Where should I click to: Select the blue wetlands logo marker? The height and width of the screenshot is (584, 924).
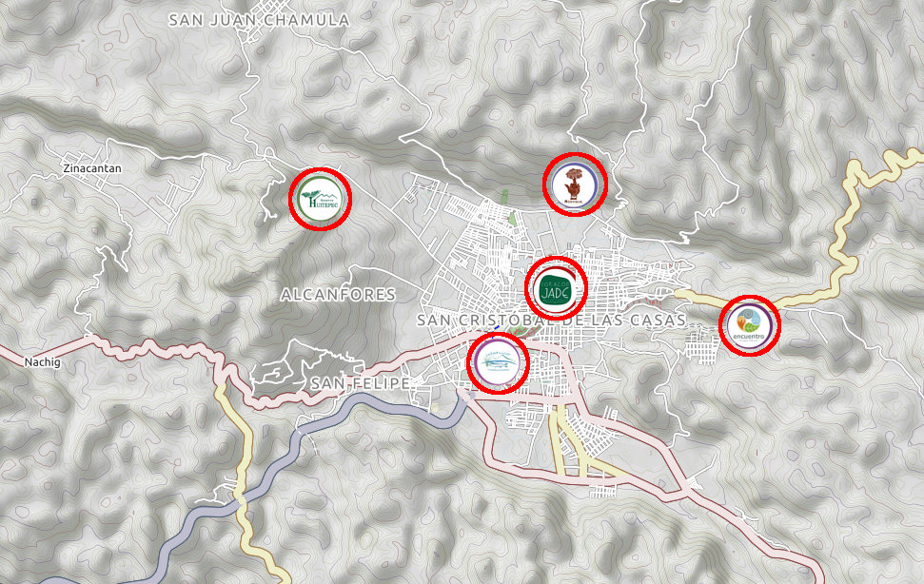(498, 362)
